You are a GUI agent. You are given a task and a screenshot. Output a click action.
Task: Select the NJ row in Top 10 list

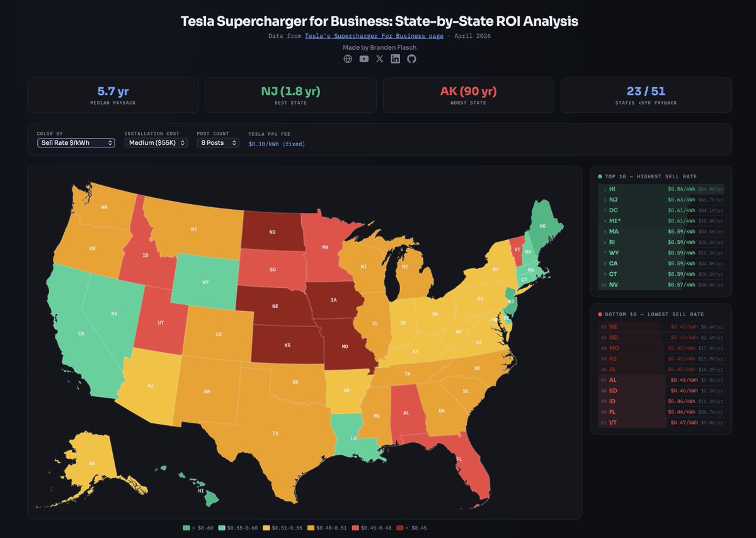661,200
